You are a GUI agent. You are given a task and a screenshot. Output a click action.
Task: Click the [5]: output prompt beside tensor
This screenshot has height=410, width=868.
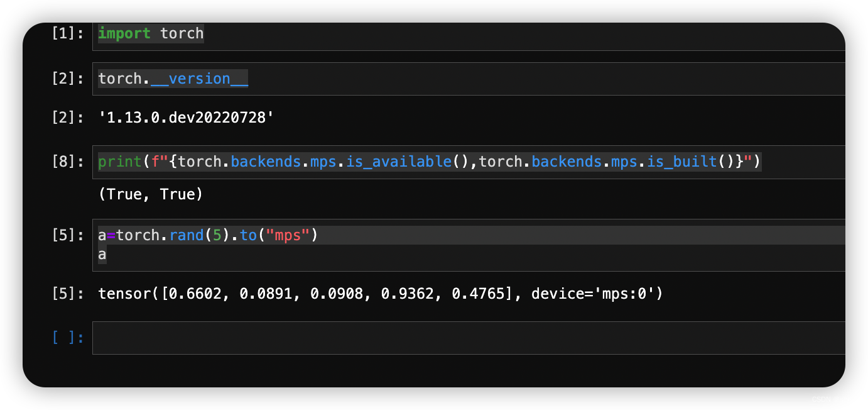tap(67, 293)
